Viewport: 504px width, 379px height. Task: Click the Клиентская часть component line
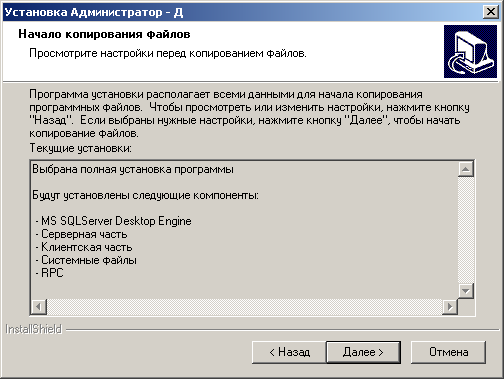pos(84,247)
